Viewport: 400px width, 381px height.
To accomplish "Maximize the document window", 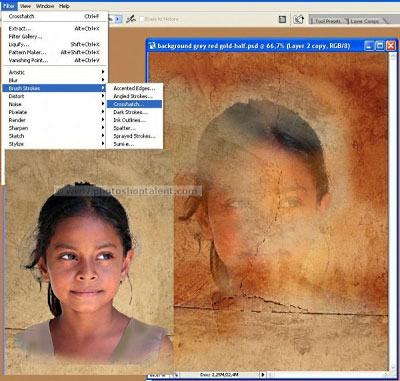I will pyautogui.click(x=380, y=46).
